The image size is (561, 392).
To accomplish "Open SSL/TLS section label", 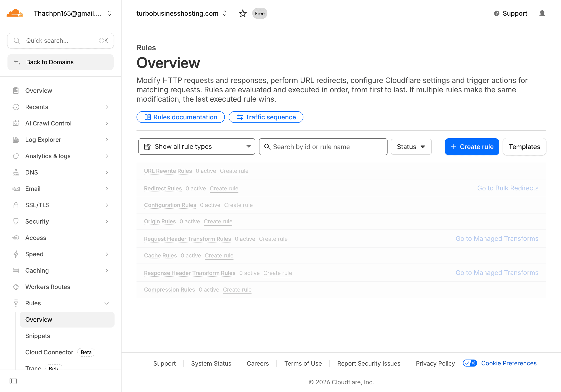I will (37, 205).
